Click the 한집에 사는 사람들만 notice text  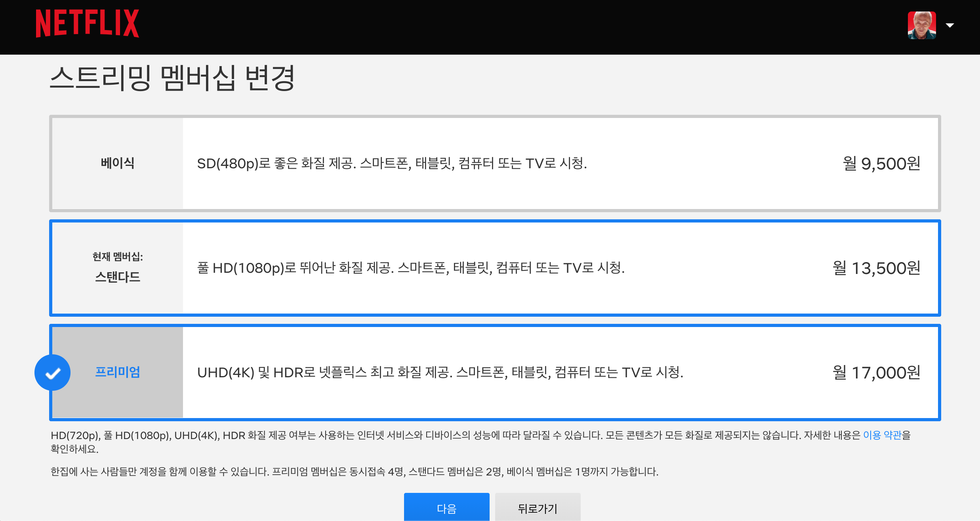[x=354, y=472]
